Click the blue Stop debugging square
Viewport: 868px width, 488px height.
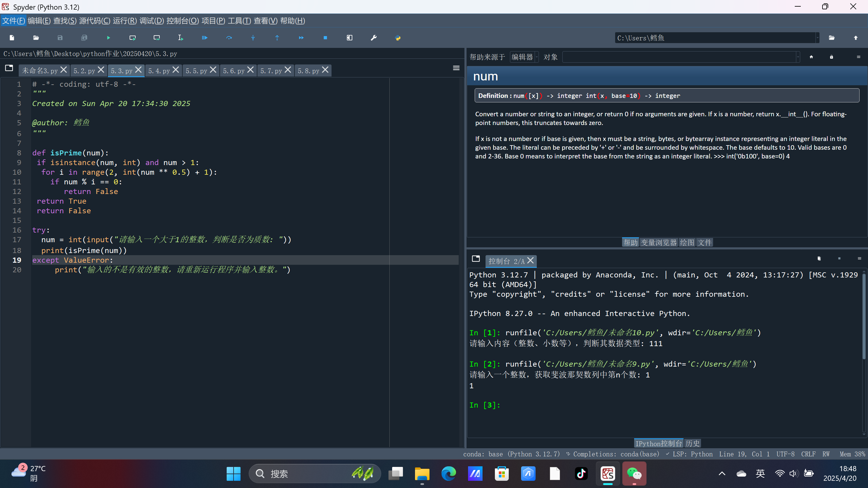click(325, 38)
